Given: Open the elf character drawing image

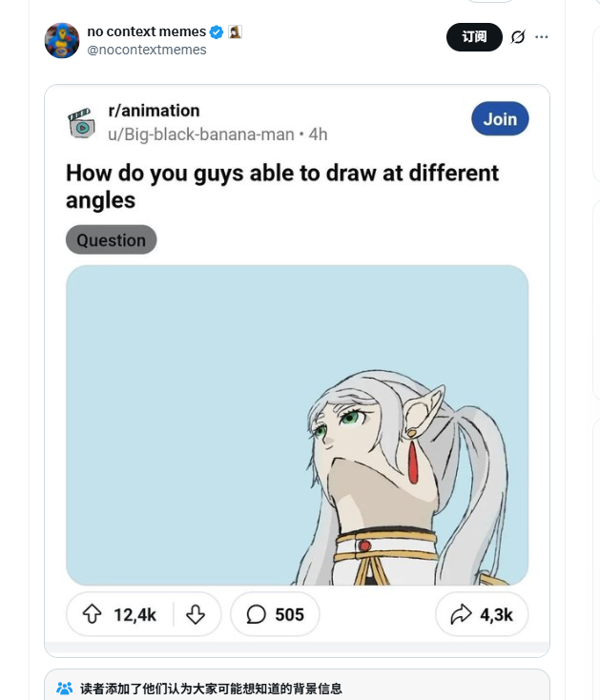Looking at the screenshot, I should click(x=297, y=425).
